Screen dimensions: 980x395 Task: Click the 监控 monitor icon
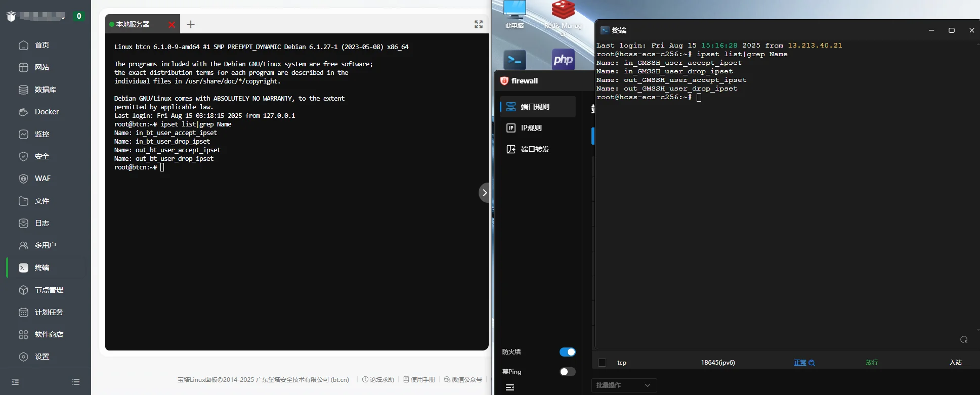[23, 134]
